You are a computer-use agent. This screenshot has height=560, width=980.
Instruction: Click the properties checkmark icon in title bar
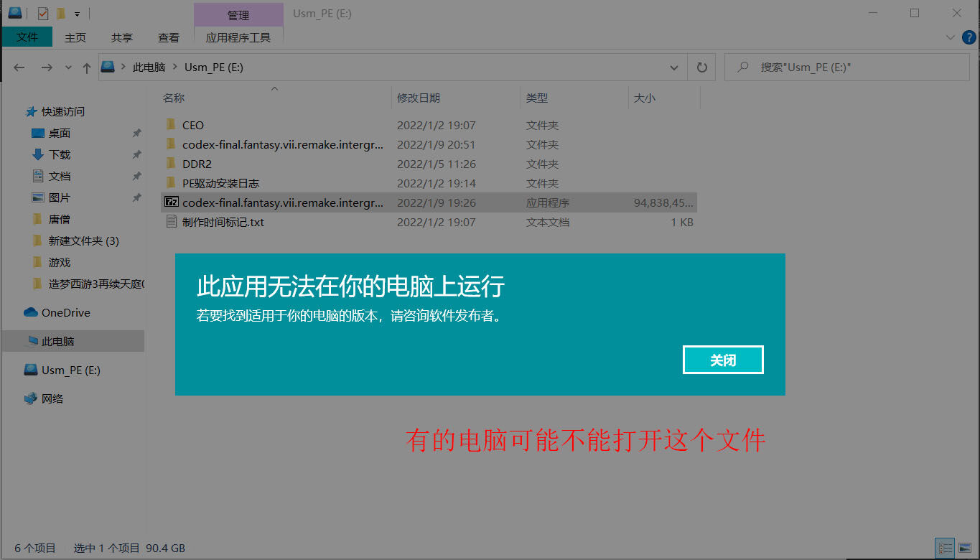43,13
